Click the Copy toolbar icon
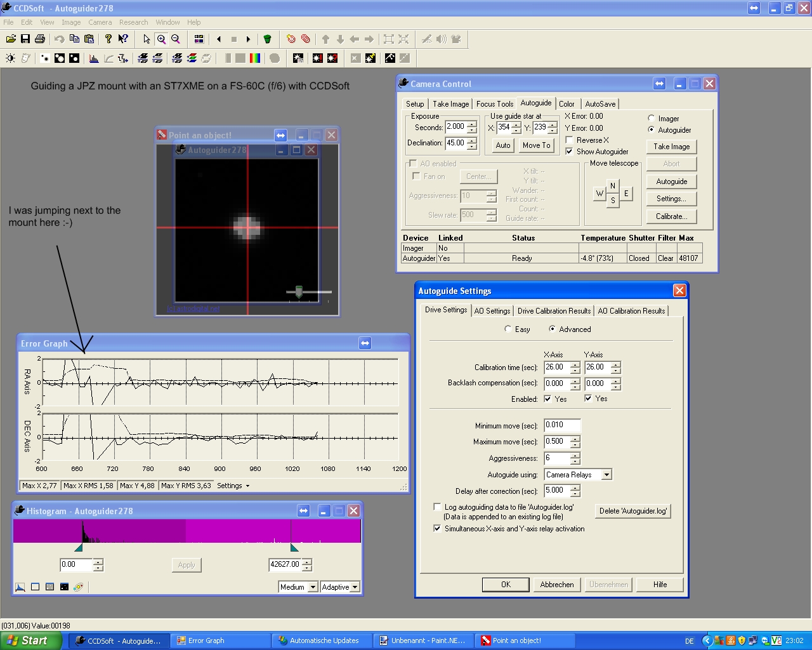Viewport: 812px width, 650px height. pyautogui.click(x=74, y=39)
